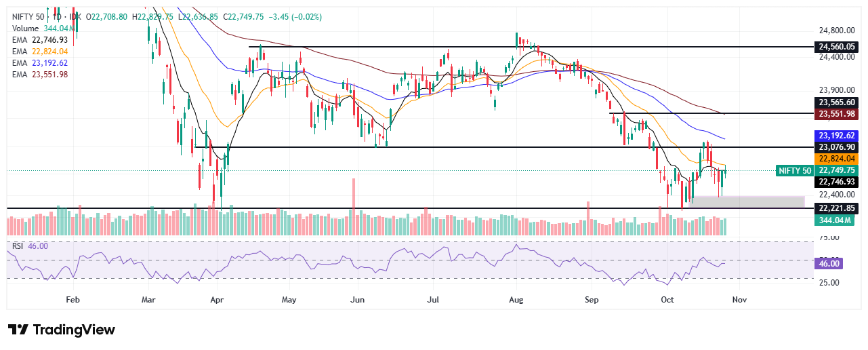Image resolution: width=868 pixels, height=350 pixels.
Task: Click the Mar date axis label
Action: pyautogui.click(x=148, y=298)
